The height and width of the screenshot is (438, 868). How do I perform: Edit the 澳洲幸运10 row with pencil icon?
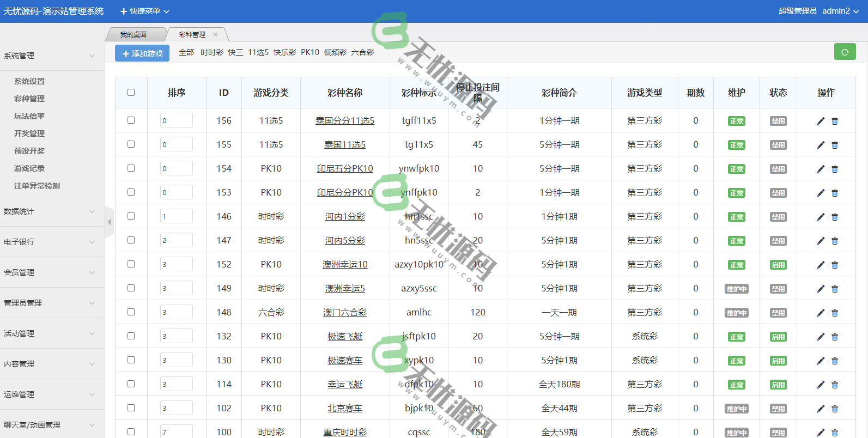(x=821, y=265)
